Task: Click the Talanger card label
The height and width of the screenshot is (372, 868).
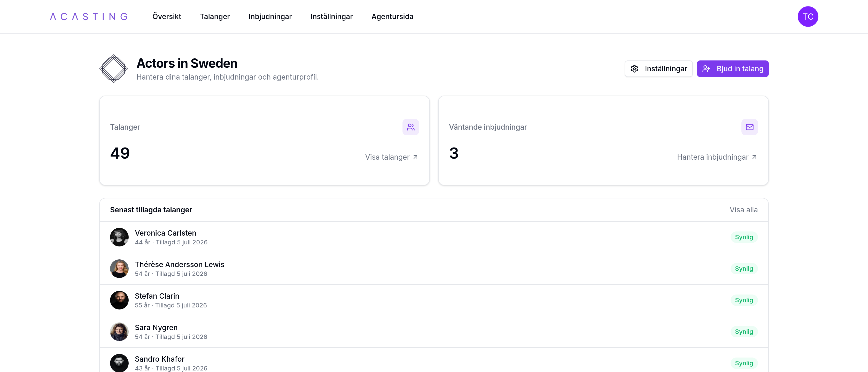Action: [x=125, y=127]
